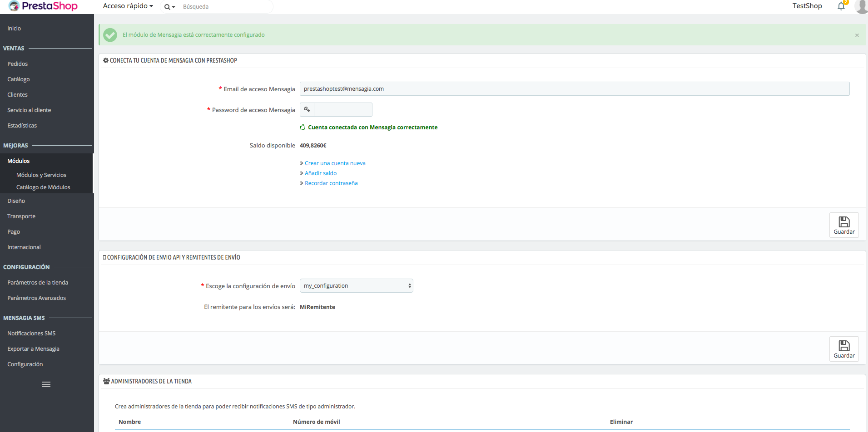The width and height of the screenshot is (868, 432).
Task: Click the Recordar contraseña link
Action: pyautogui.click(x=331, y=183)
